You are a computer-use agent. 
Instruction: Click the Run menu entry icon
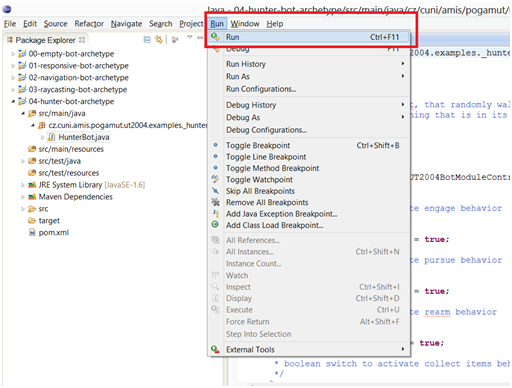pos(215,37)
